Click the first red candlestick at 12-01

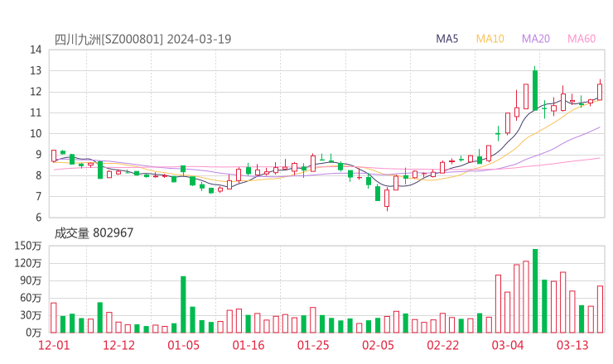(x=54, y=156)
